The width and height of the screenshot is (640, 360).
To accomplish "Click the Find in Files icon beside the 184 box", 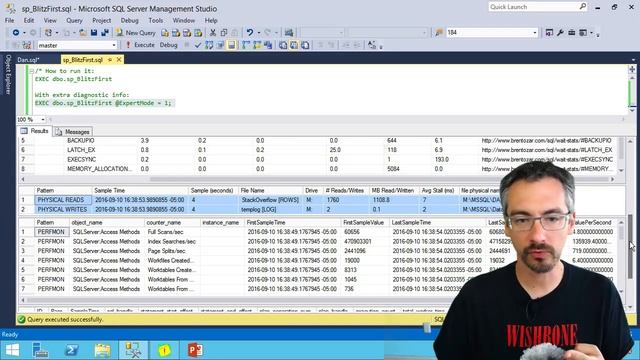I will (x=439, y=33).
